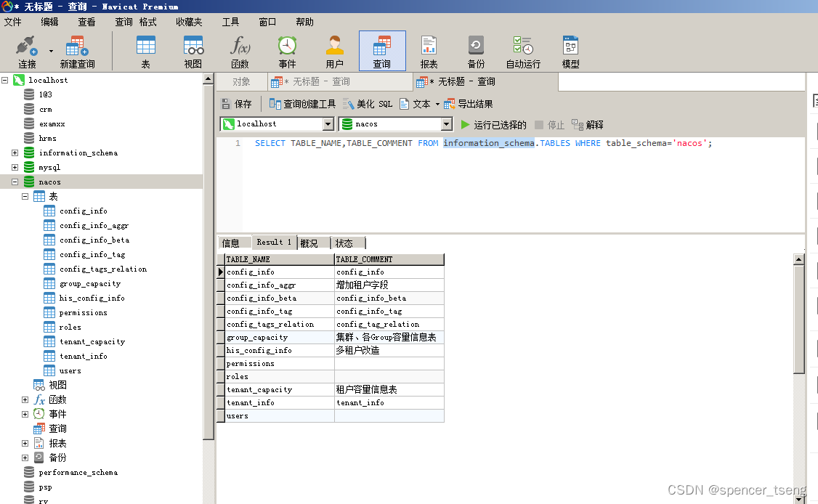The width and height of the screenshot is (818, 504).
Task: Open the 模型 (Model) tool
Action: pyautogui.click(x=570, y=50)
